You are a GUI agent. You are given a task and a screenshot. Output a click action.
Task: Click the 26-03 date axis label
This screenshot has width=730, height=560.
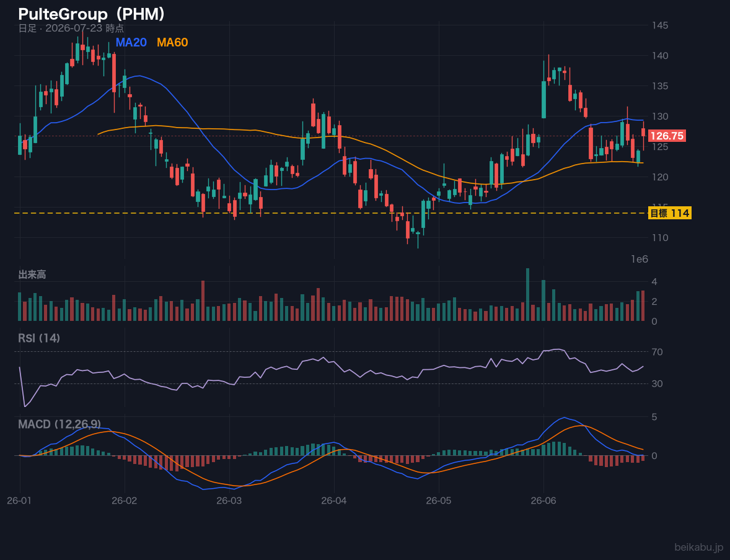pyautogui.click(x=229, y=501)
